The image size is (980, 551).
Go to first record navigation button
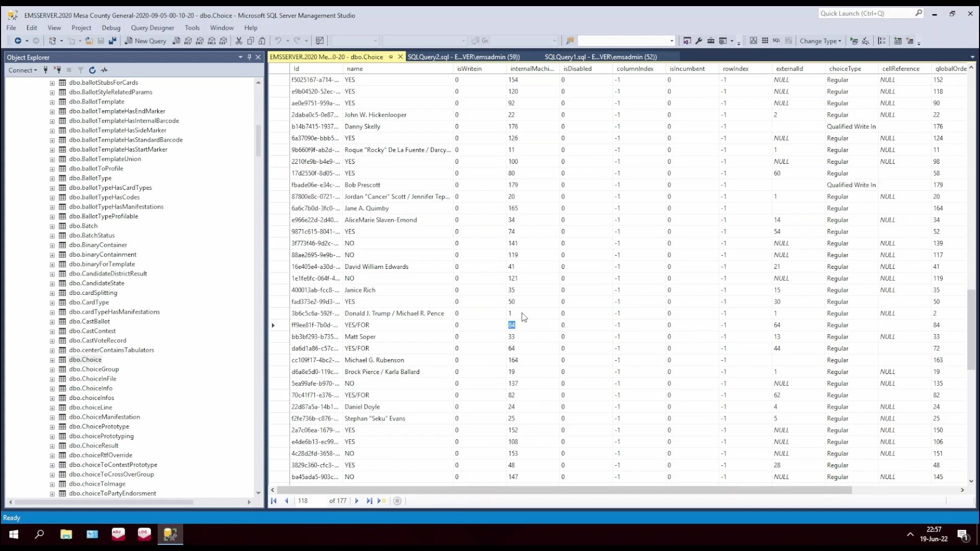click(274, 501)
